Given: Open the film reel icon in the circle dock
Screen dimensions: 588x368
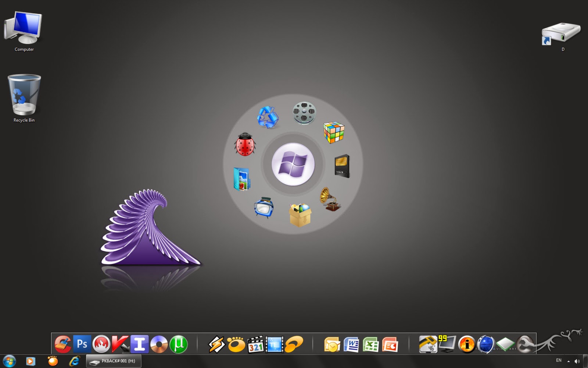Looking at the screenshot, I should 304,113.
